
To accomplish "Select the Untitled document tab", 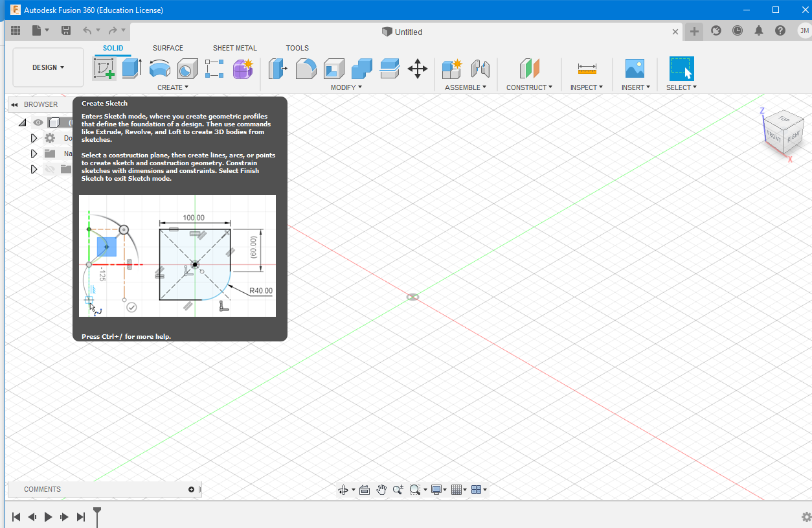I will point(402,32).
